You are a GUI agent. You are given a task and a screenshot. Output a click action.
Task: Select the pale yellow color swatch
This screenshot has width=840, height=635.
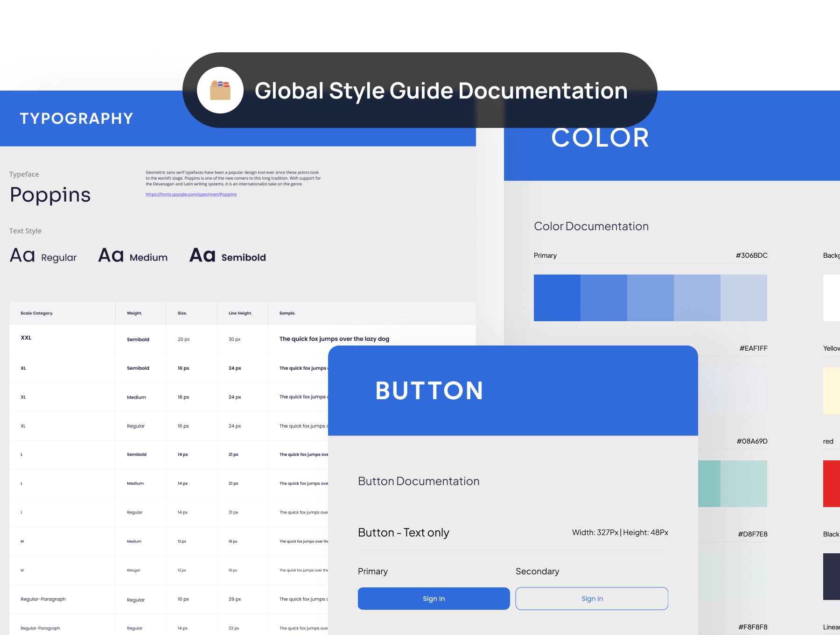[x=831, y=391]
